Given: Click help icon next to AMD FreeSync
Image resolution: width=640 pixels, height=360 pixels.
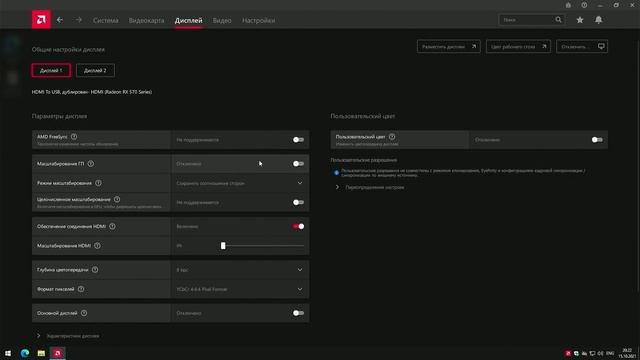Looking at the screenshot, I should pyautogui.click(x=74, y=137).
